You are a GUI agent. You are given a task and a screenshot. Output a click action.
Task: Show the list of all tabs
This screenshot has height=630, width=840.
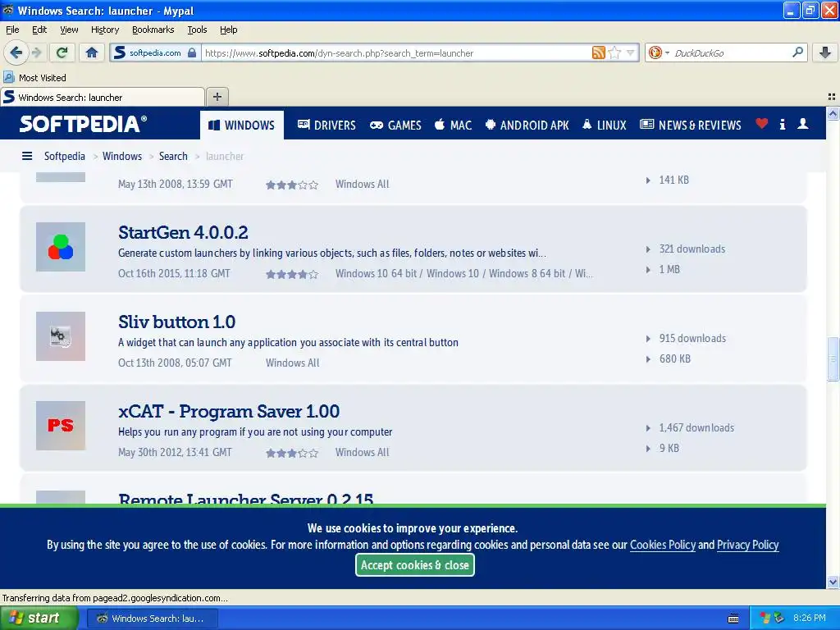pyautogui.click(x=832, y=97)
